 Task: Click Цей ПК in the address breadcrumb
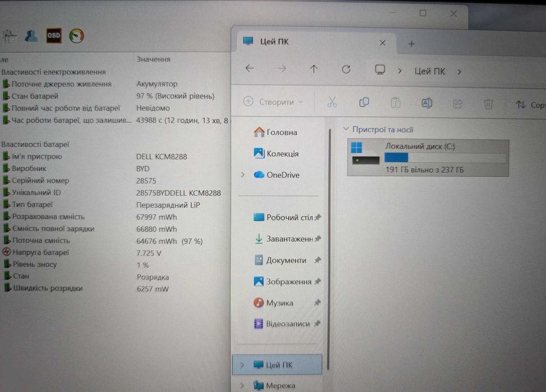coord(429,71)
